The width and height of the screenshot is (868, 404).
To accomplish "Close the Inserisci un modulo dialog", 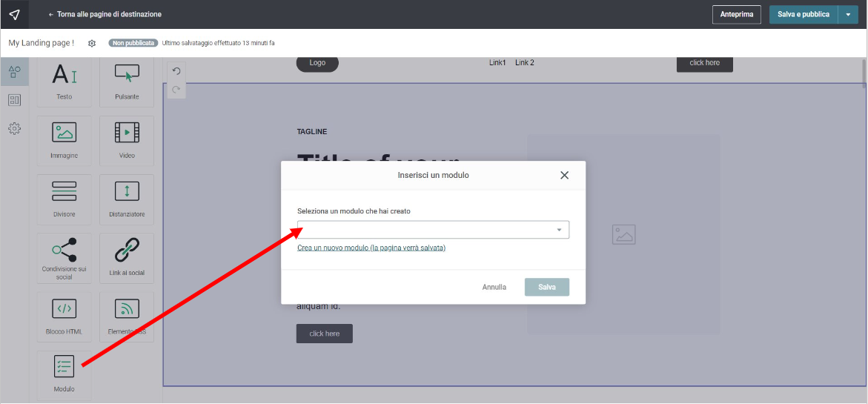I will click(564, 176).
